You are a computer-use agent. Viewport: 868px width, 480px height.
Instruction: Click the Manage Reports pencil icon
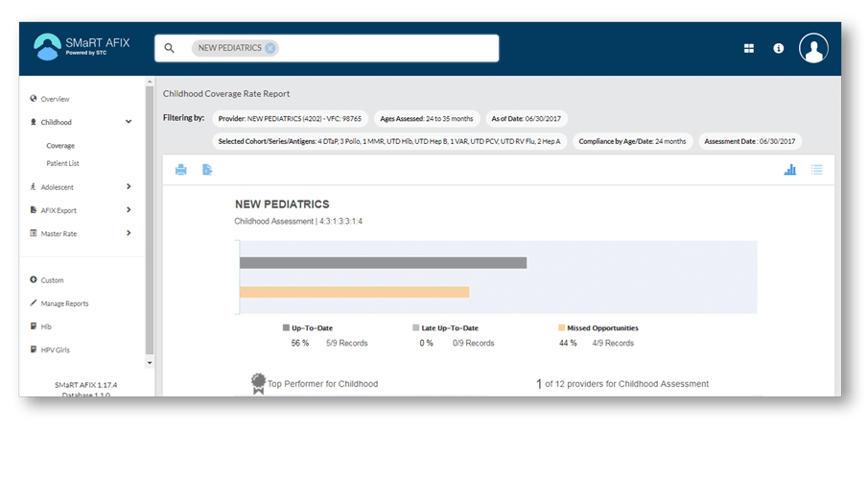click(34, 303)
